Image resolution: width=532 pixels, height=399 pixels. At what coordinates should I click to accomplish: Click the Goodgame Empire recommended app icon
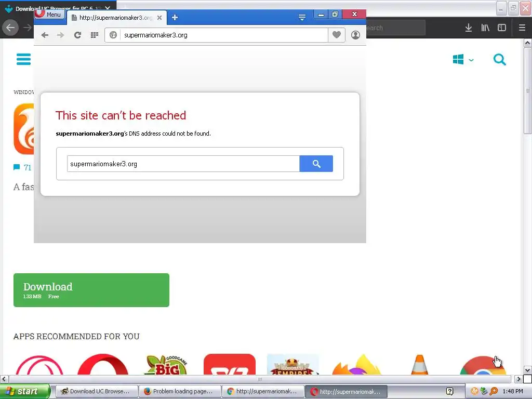[293, 364]
